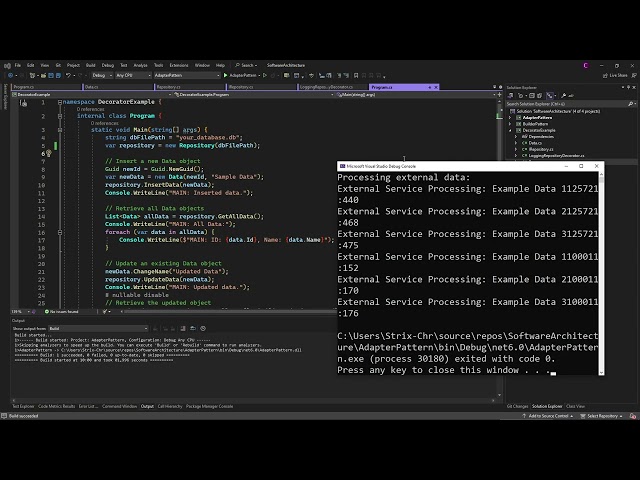Open the Any CPU platform dropdown
Screen dimensions: 640x480
point(133,76)
